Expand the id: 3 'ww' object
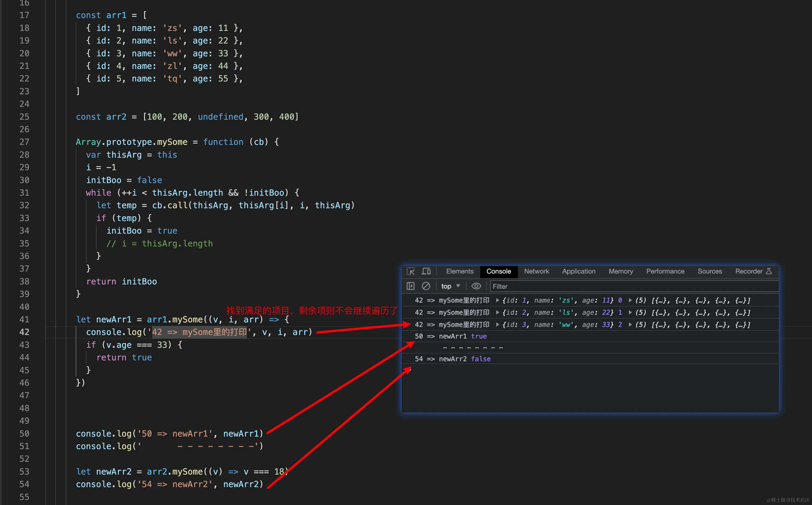 (498, 325)
